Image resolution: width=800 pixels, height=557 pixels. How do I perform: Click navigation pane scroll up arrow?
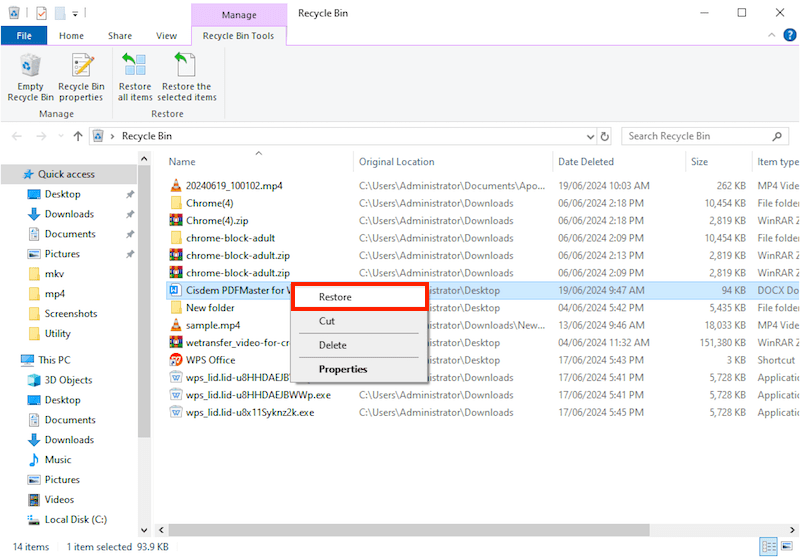144,159
